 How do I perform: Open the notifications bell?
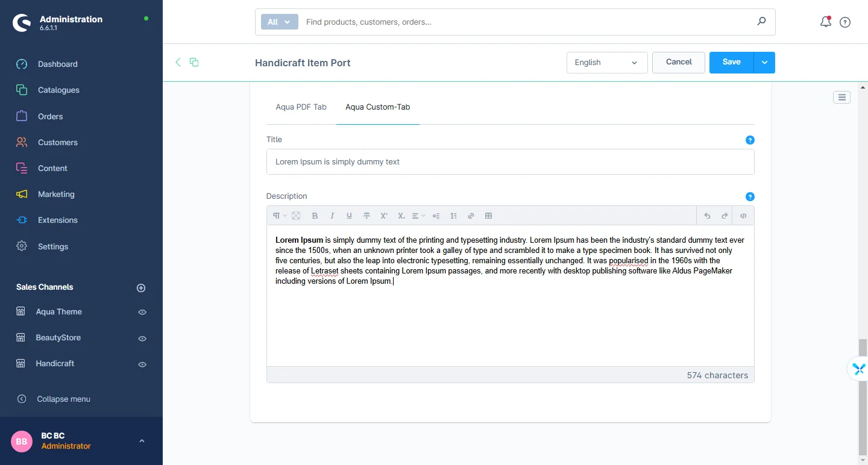(825, 22)
